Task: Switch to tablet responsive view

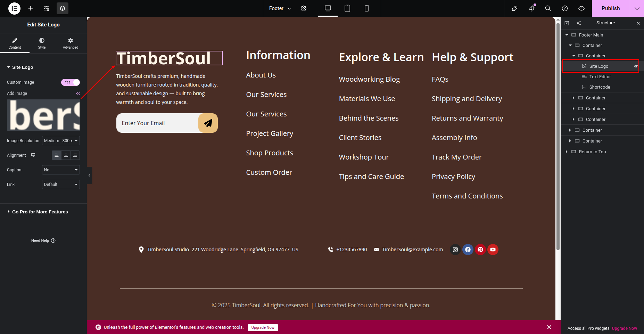Action: (347, 8)
